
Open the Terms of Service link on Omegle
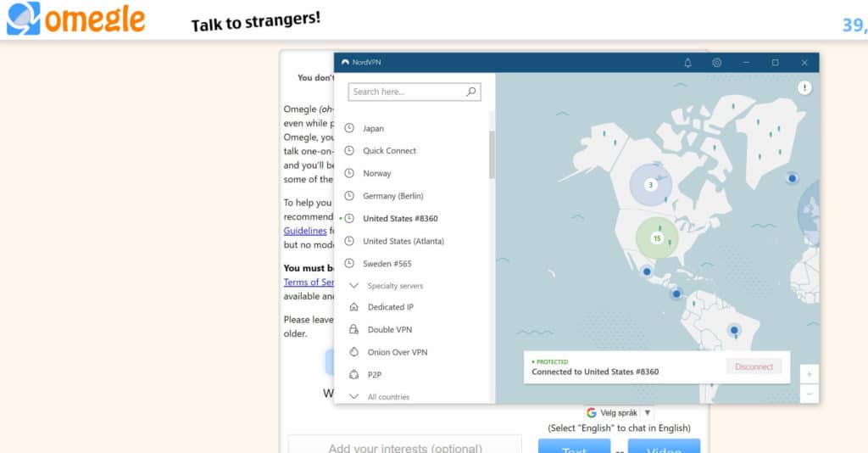[x=309, y=282]
